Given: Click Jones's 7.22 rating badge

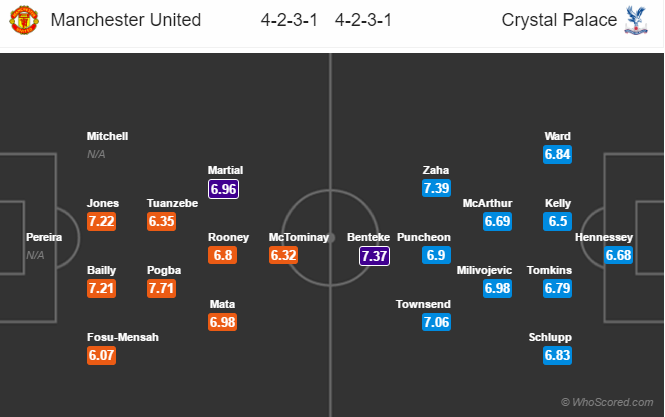Looking at the screenshot, I should 101,221.
